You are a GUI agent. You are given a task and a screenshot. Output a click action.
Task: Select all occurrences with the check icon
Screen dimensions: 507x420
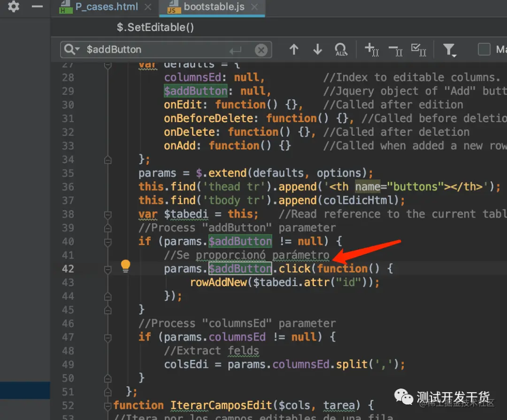(419, 49)
